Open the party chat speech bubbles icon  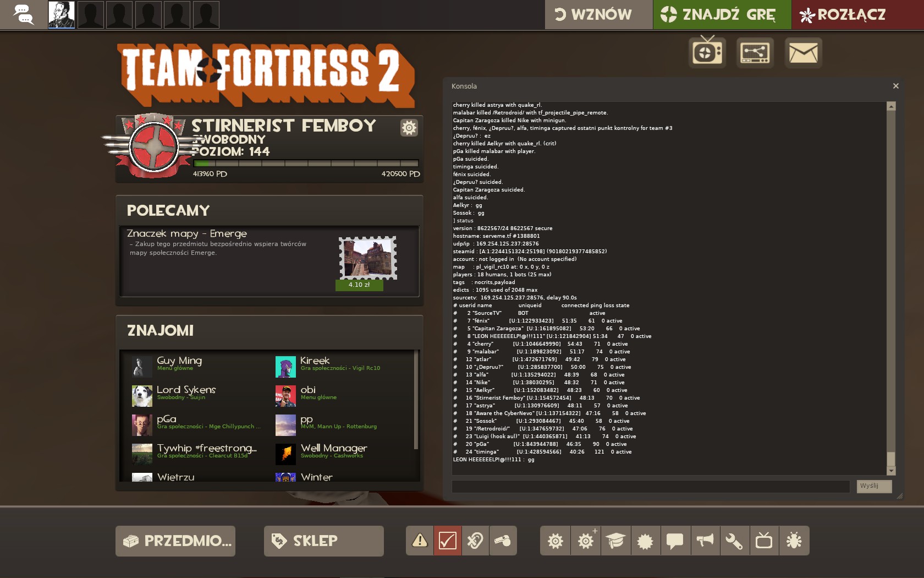23,14
